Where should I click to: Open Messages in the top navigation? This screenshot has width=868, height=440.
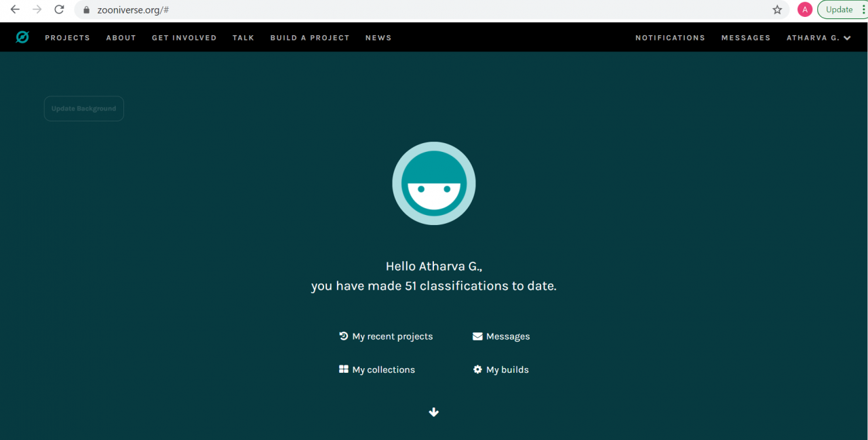[746, 38]
